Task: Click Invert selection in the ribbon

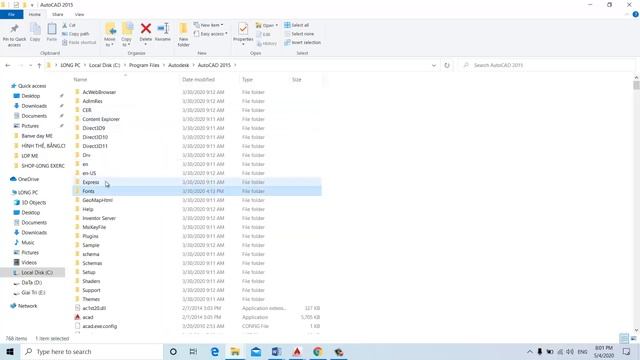Action: click(x=302, y=42)
